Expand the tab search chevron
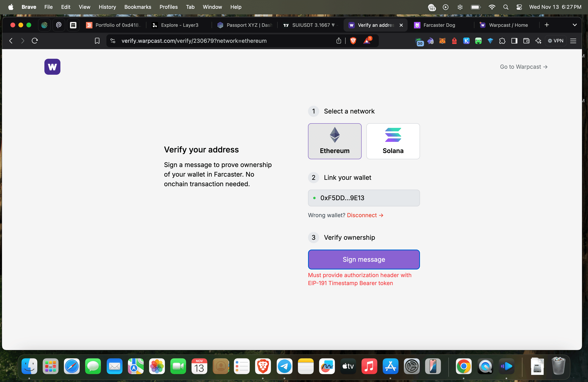 click(574, 25)
